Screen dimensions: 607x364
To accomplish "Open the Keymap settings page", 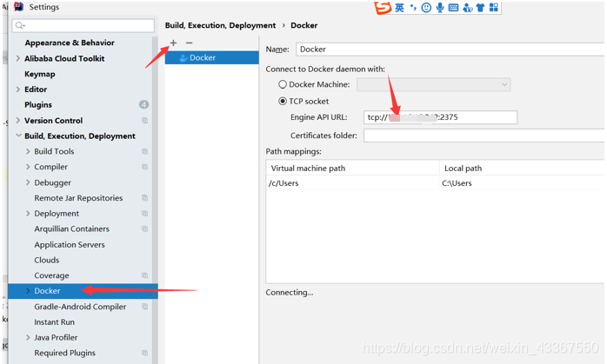I will pos(40,74).
